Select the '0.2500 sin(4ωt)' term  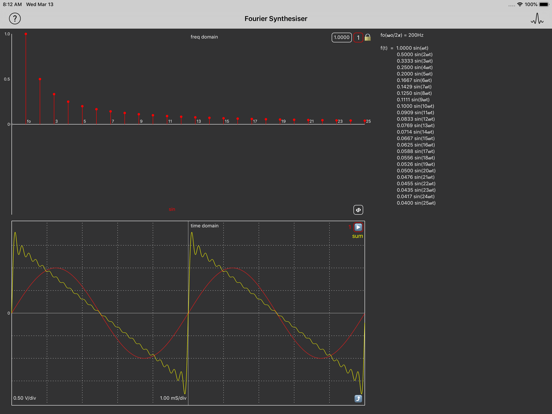pos(415,67)
